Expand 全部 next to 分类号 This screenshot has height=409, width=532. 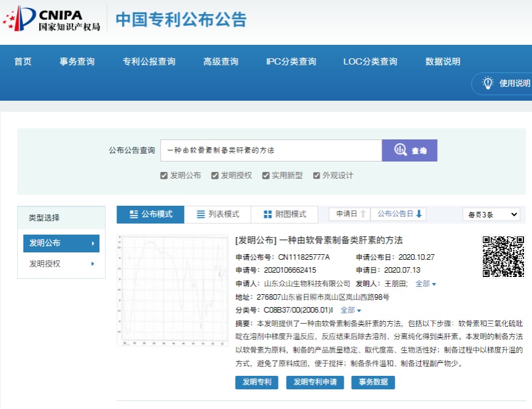pyautogui.click(x=351, y=310)
